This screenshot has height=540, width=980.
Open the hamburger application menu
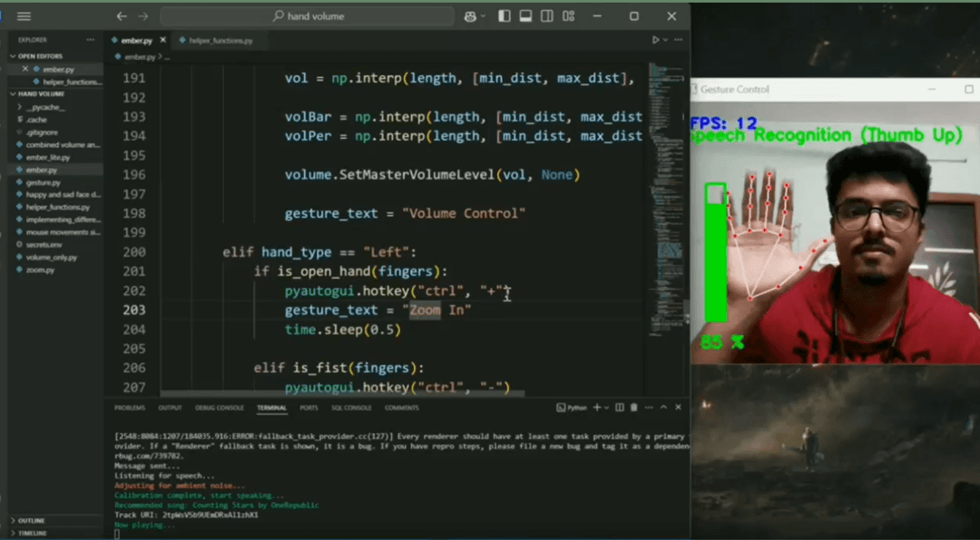pyautogui.click(x=24, y=17)
